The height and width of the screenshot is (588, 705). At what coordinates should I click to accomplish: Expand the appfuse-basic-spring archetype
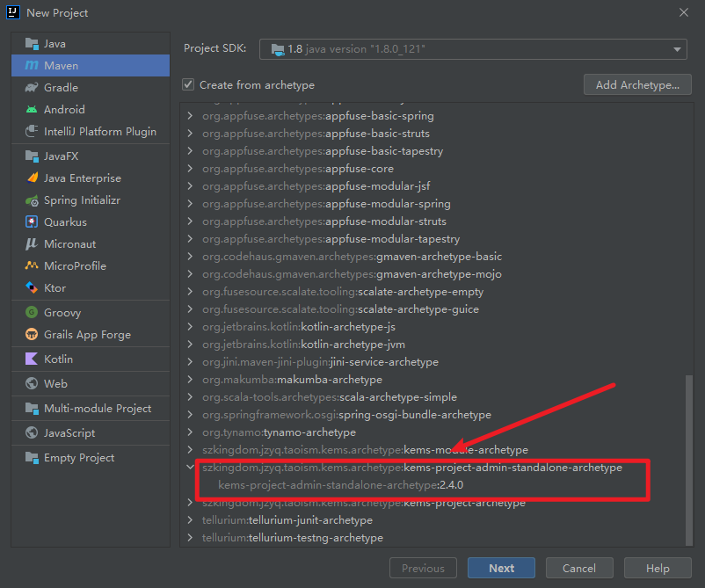click(x=190, y=116)
